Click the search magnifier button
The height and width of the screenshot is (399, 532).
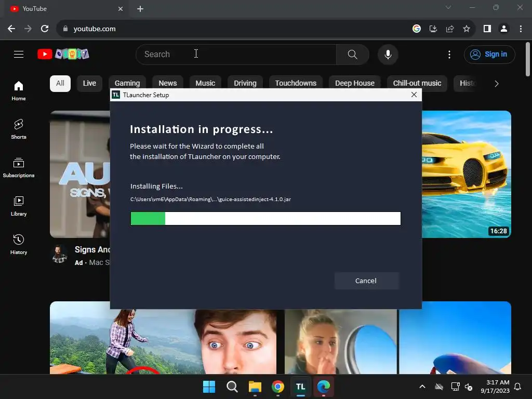353,54
